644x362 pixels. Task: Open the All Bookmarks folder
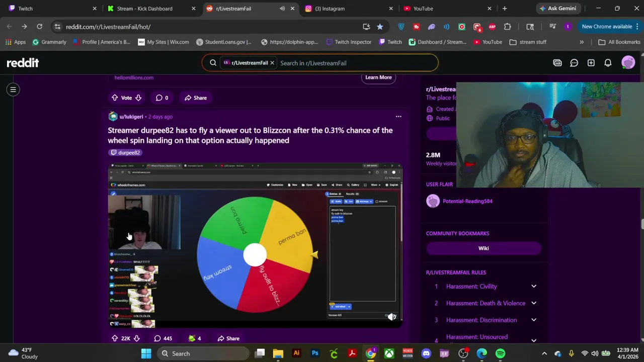619,42
